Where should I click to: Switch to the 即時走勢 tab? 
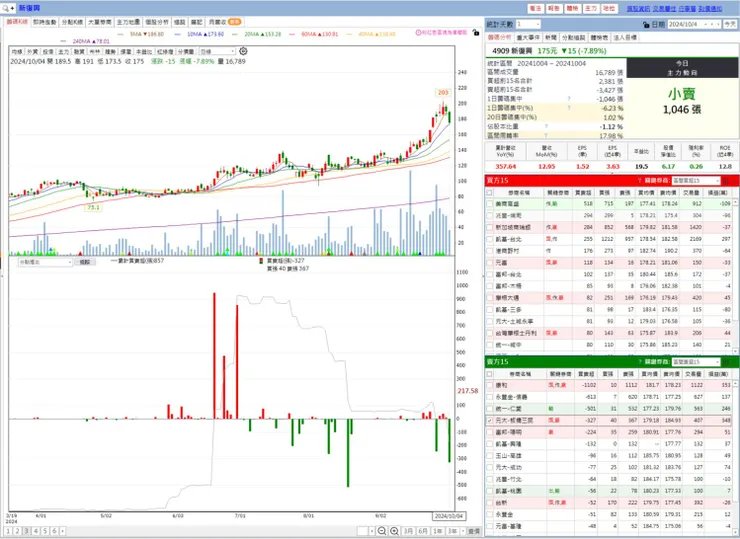pos(45,22)
